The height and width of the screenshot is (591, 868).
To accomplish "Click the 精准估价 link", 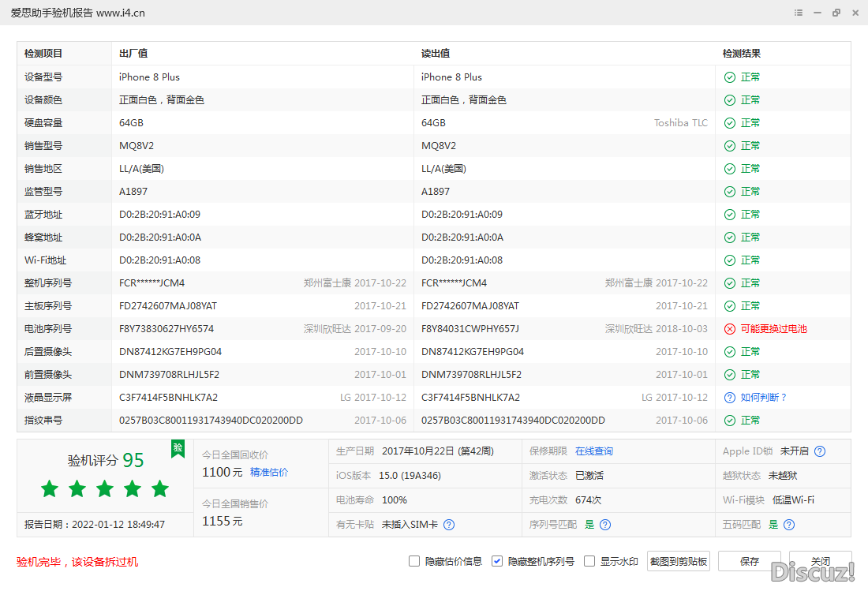I will [269, 472].
